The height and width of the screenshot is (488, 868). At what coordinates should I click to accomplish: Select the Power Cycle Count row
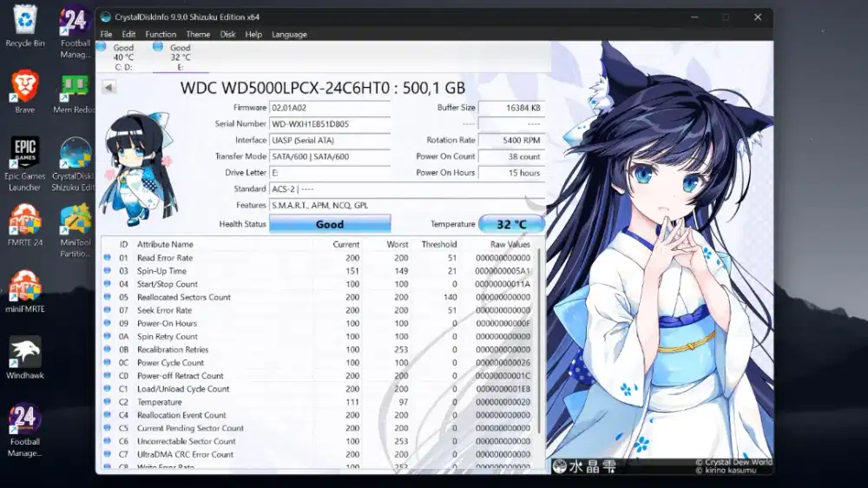pos(319,363)
